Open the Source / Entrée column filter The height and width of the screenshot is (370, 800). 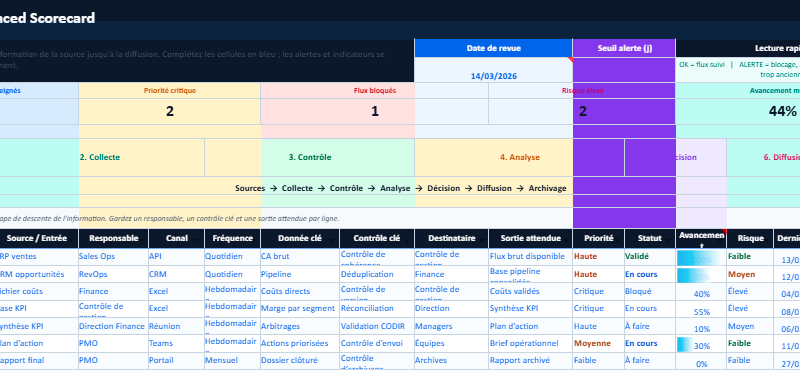click(x=72, y=239)
